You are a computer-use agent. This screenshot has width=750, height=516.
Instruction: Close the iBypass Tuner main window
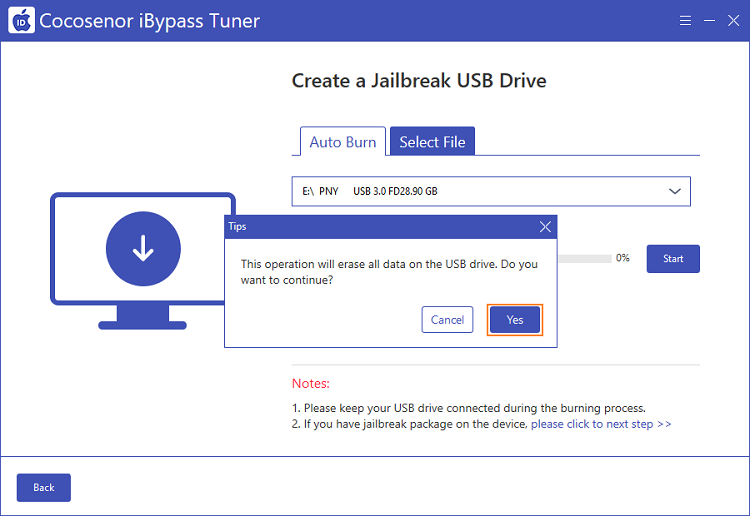(x=733, y=21)
